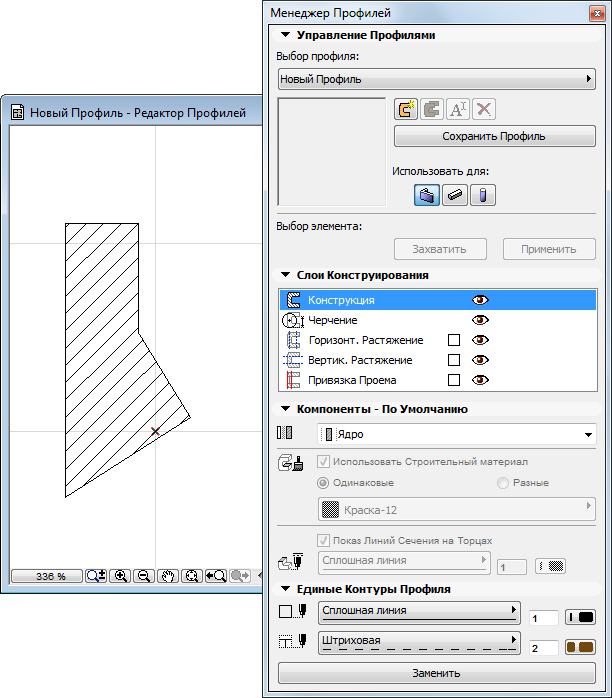Toggle wall usage icon for profile

(x=427, y=196)
